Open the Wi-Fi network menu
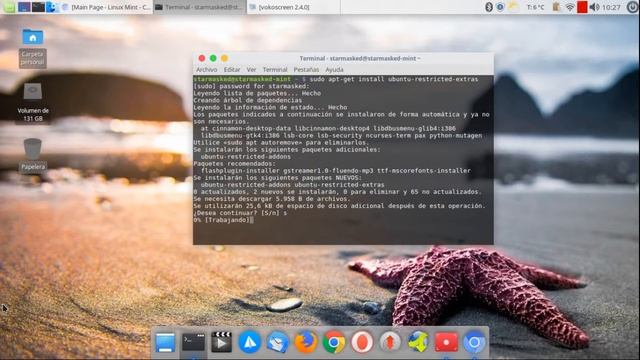This screenshot has width=640, height=360. [570, 7]
